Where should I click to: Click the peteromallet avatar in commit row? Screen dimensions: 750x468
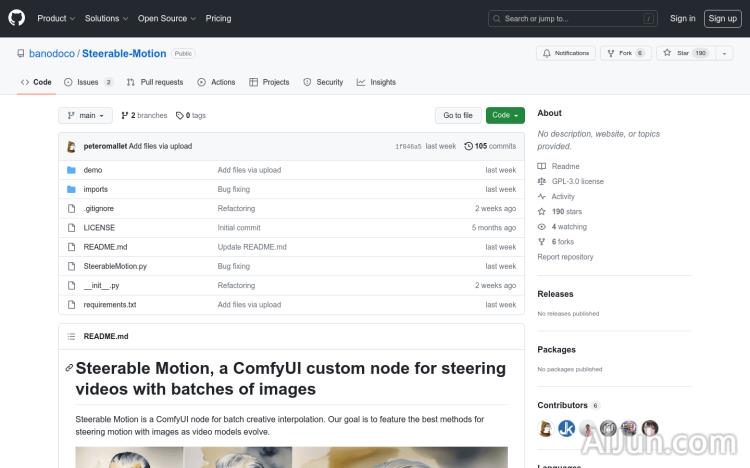coord(72,146)
